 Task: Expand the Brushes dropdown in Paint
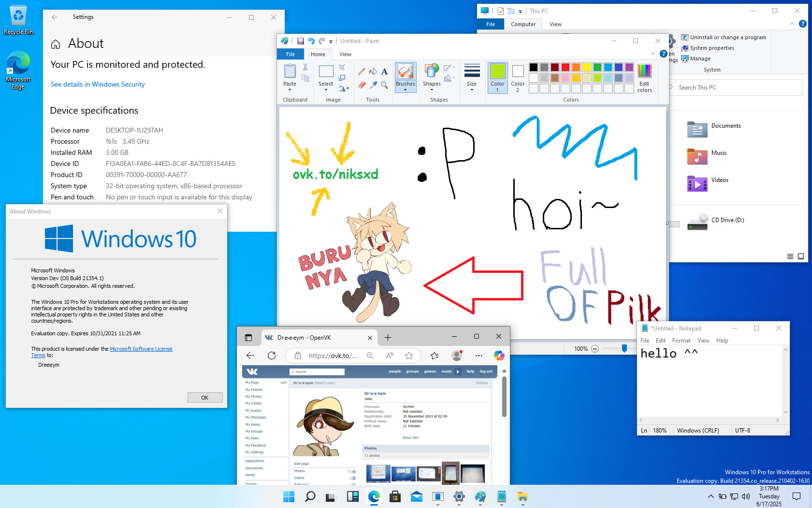coord(405,90)
